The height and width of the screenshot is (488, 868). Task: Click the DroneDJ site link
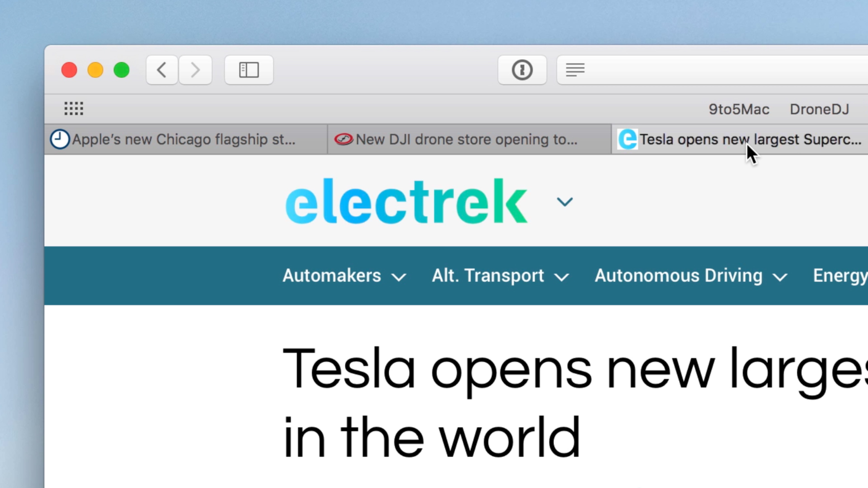(819, 109)
